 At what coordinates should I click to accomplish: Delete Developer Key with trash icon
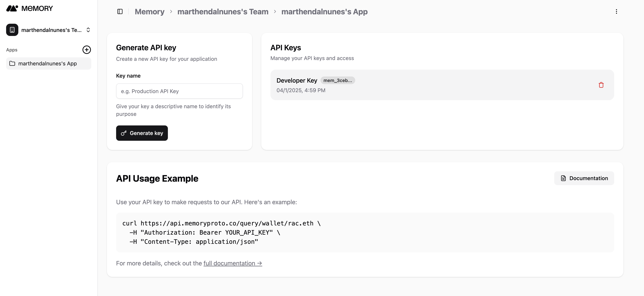click(601, 85)
